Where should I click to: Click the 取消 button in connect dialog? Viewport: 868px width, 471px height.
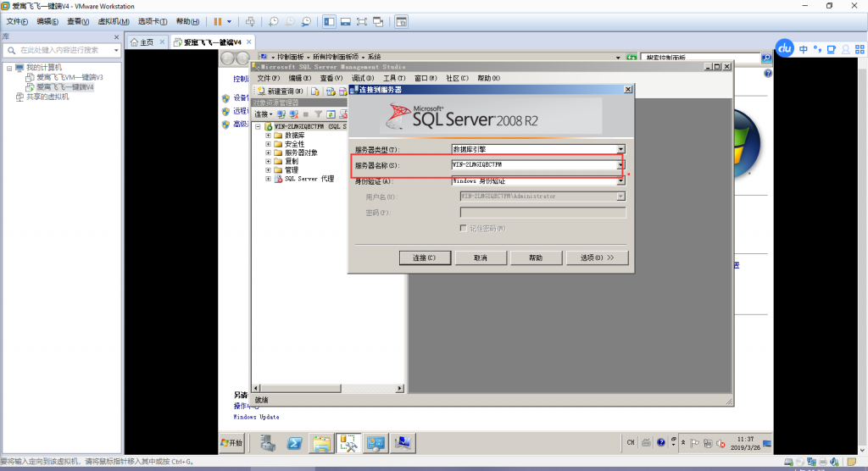click(x=481, y=258)
